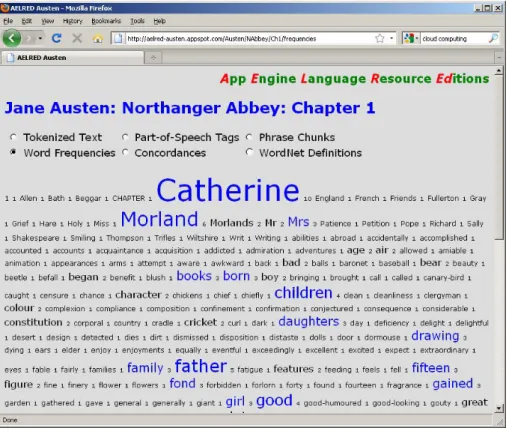Open the list all tabs dropdown

pos(499,57)
